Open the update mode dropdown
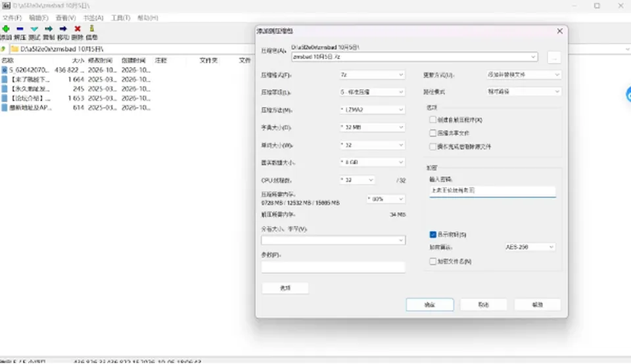631x364 pixels. [x=524, y=75]
